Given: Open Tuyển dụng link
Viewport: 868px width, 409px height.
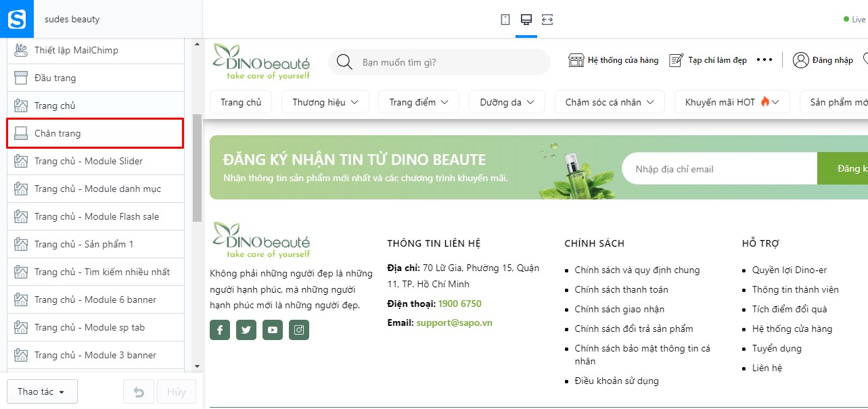Looking at the screenshot, I should pyautogui.click(x=777, y=348).
